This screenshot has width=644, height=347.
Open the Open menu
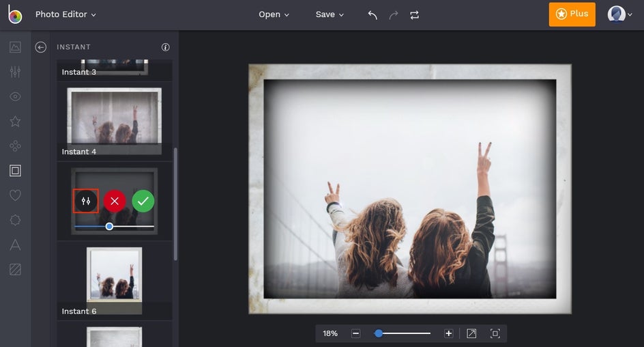click(274, 14)
